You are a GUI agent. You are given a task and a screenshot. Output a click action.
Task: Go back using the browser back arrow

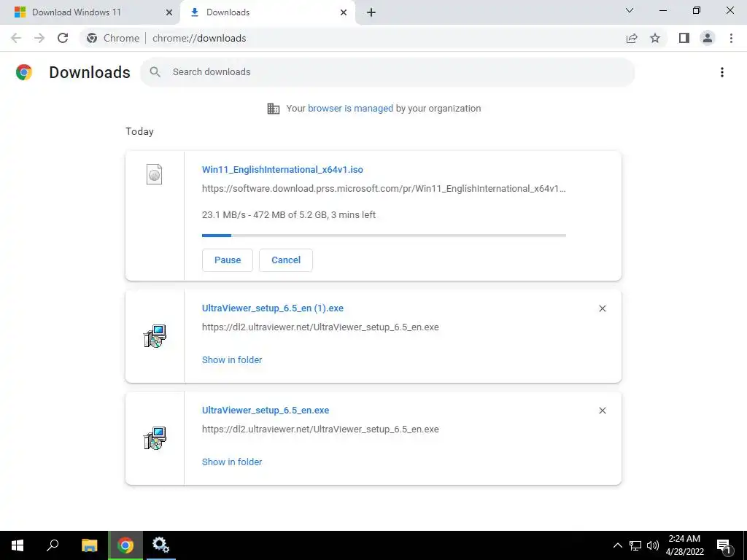pyautogui.click(x=16, y=38)
